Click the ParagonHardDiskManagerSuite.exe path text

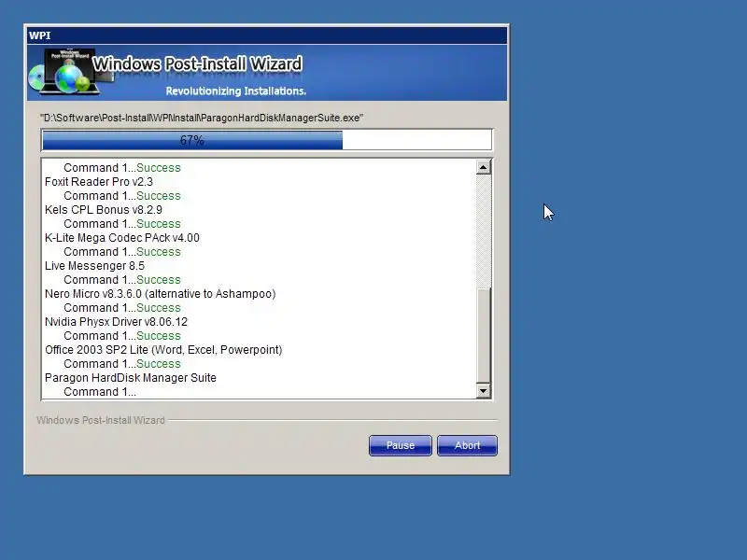[x=202, y=118]
